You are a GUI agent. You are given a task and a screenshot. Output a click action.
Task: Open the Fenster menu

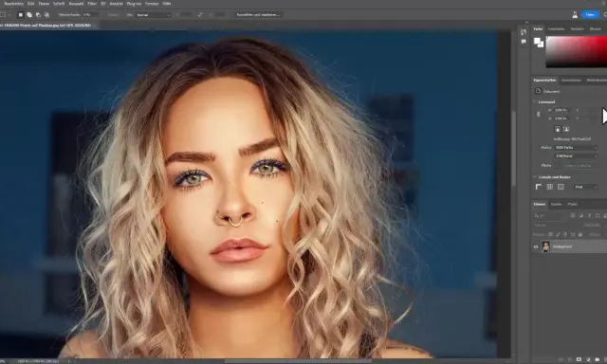pos(152,4)
